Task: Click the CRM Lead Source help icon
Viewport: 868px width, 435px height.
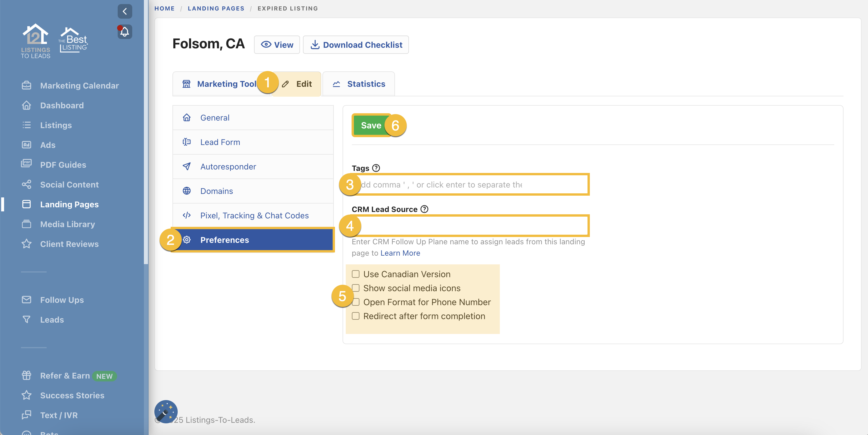Action: [424, 209]
